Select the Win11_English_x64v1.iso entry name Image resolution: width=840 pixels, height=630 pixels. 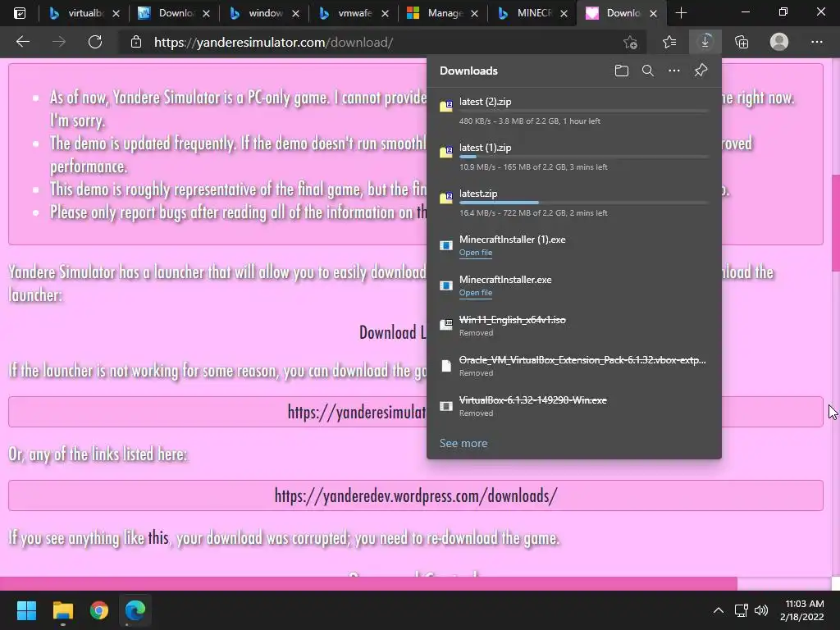512,320
